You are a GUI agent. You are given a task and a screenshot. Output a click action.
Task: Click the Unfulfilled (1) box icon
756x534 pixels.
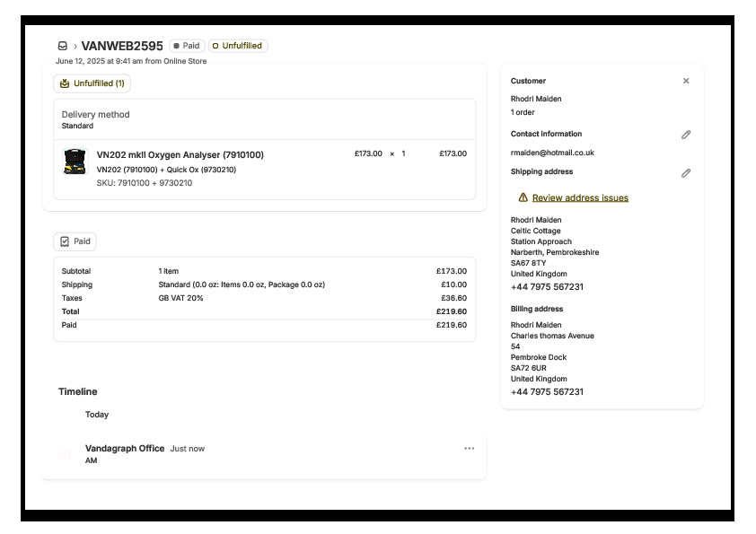pyautogui.click(x=65, y=83)
